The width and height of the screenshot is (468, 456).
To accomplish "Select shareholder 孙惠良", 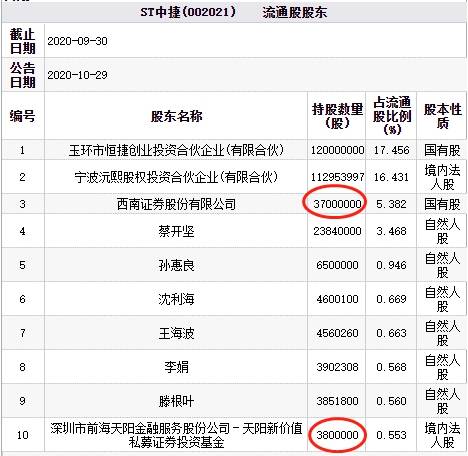I will pyautogui.click(x=176, y=265).
